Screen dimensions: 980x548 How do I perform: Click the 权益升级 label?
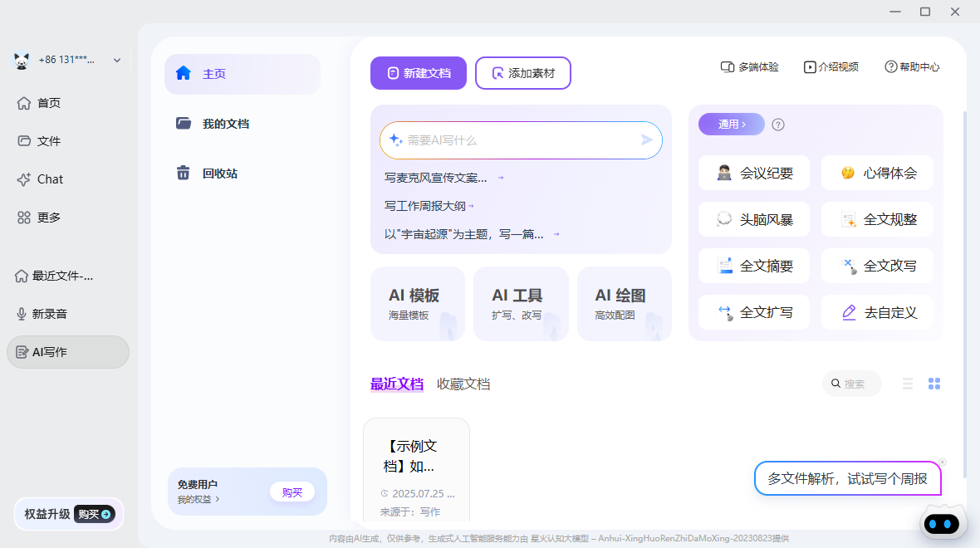point(47,514)
